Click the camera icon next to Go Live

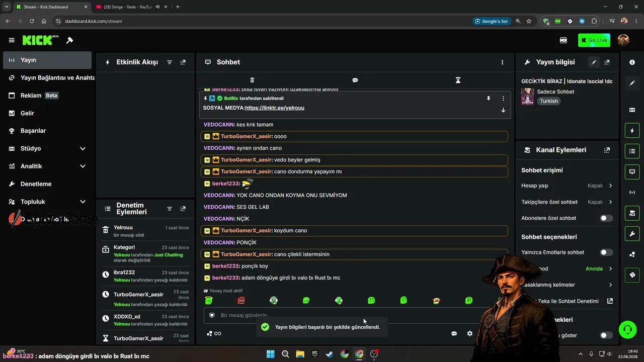[563, 40]
